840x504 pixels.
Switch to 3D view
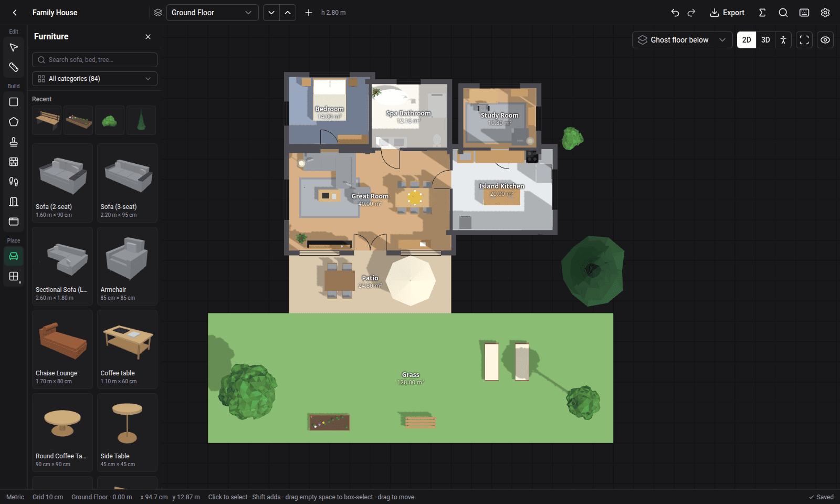click(765, 40)
